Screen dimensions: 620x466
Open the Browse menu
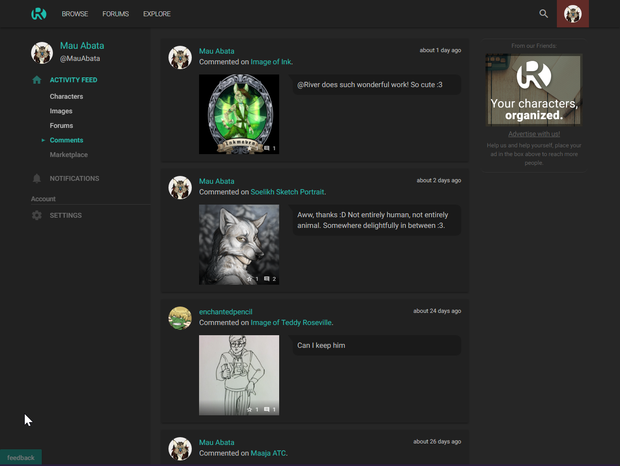(x=75, y=14)
